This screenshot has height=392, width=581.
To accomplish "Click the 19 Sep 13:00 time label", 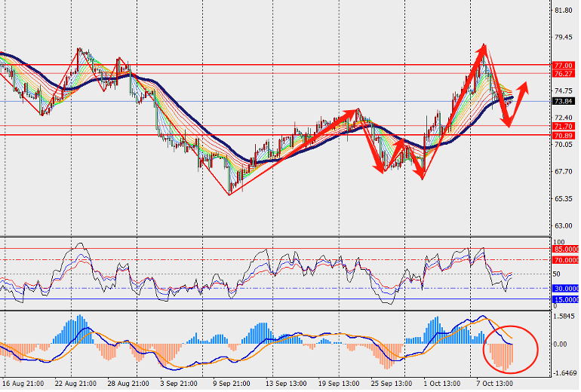I will point(339,384).
